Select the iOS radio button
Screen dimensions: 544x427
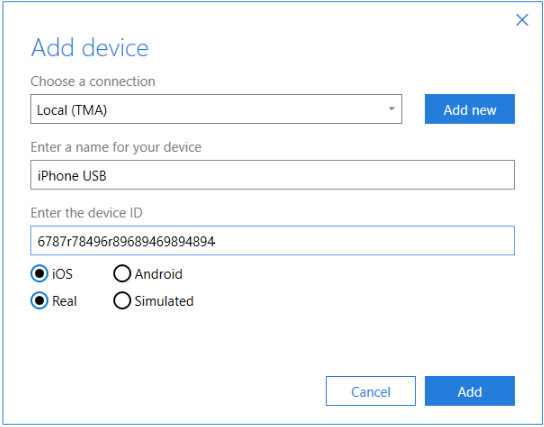tap(39, 274)
